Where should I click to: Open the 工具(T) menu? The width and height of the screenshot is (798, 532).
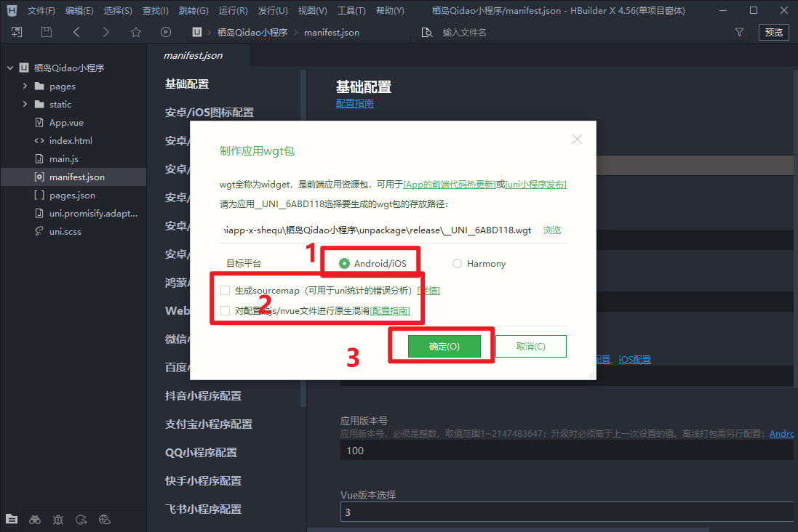click(x=351, y=11)
